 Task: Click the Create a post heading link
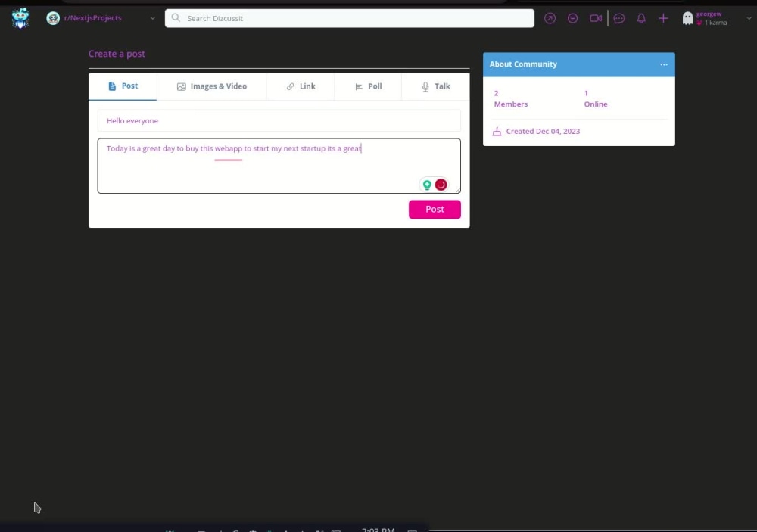pos(117,54)
